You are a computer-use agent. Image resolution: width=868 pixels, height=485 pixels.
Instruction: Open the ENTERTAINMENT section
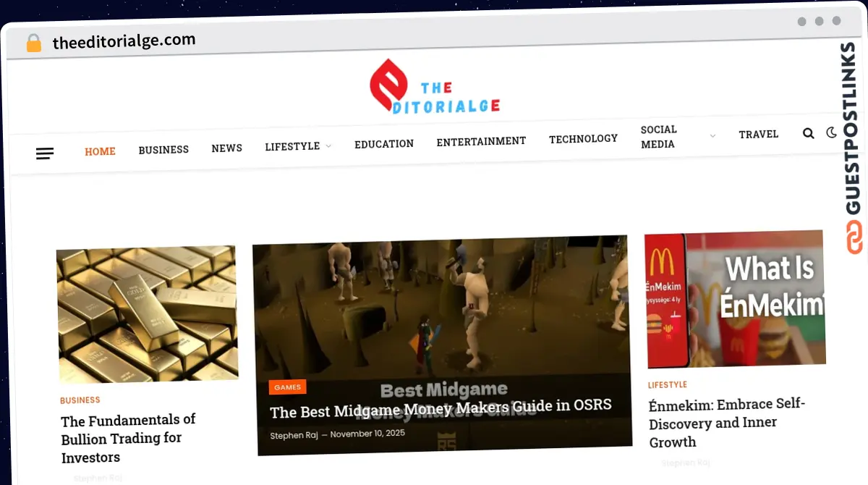(481, 141)
